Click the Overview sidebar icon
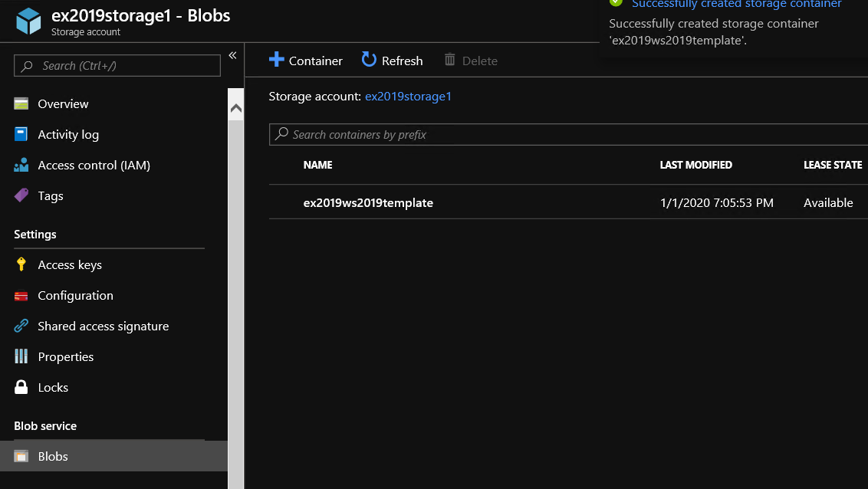 pos(21,104)
